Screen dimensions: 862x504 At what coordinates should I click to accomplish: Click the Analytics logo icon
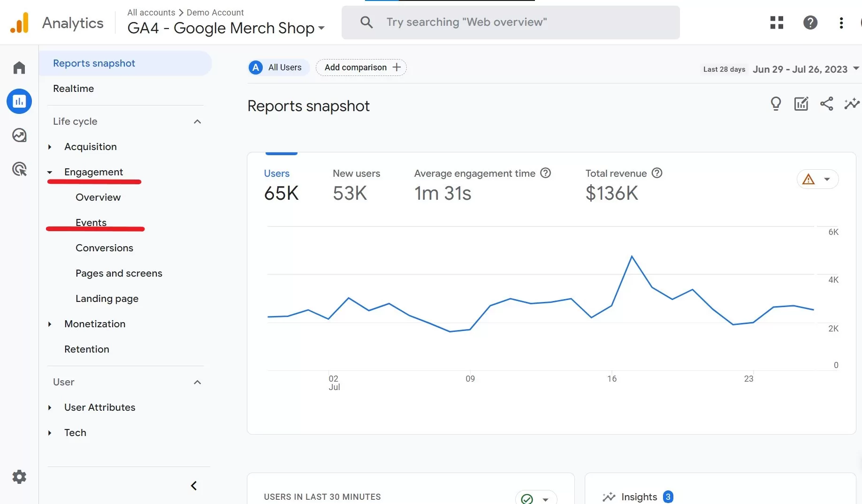(x=19, y=23)
